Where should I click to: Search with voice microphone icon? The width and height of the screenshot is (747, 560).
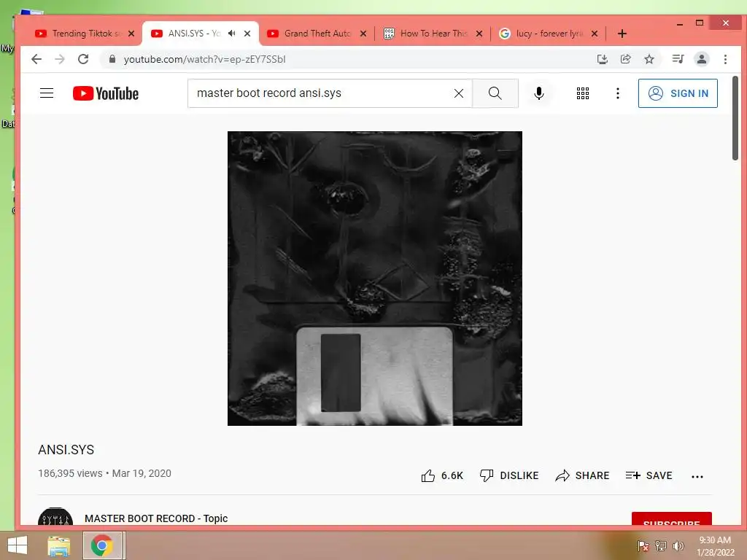(x=539, y=93)
